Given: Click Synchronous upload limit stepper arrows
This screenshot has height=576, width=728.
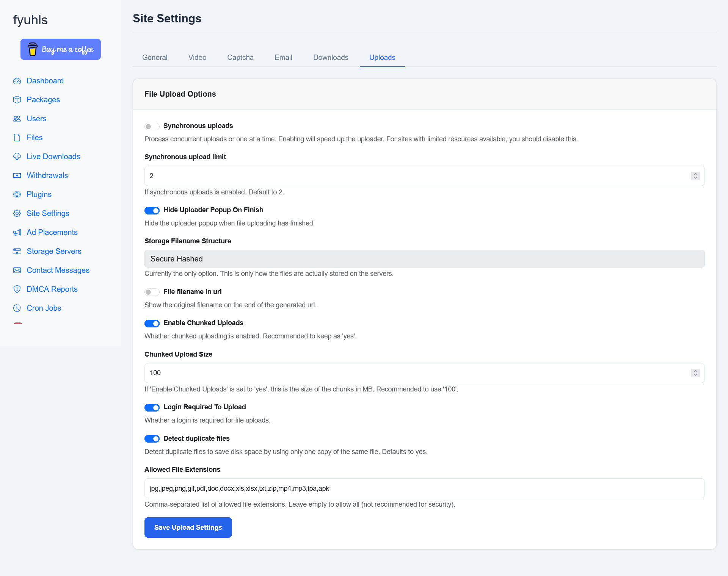Looking at the screenshot, I should (695, 176).
